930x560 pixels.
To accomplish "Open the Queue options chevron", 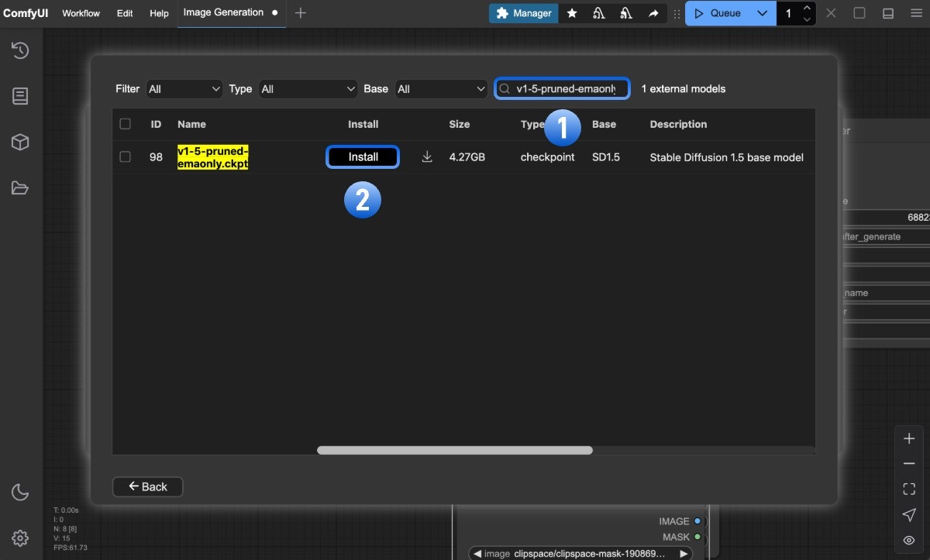I will click(x=761, y=13).
